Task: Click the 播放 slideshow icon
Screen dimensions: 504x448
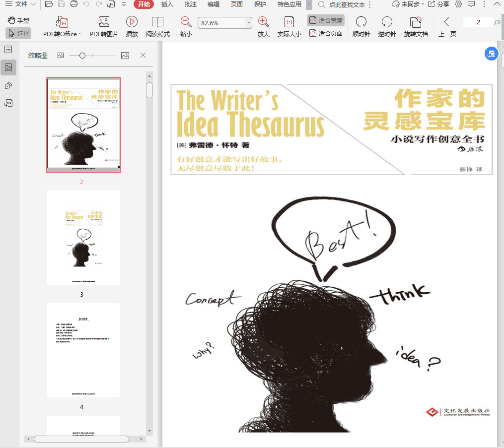Action: click(x=132, y=22)
